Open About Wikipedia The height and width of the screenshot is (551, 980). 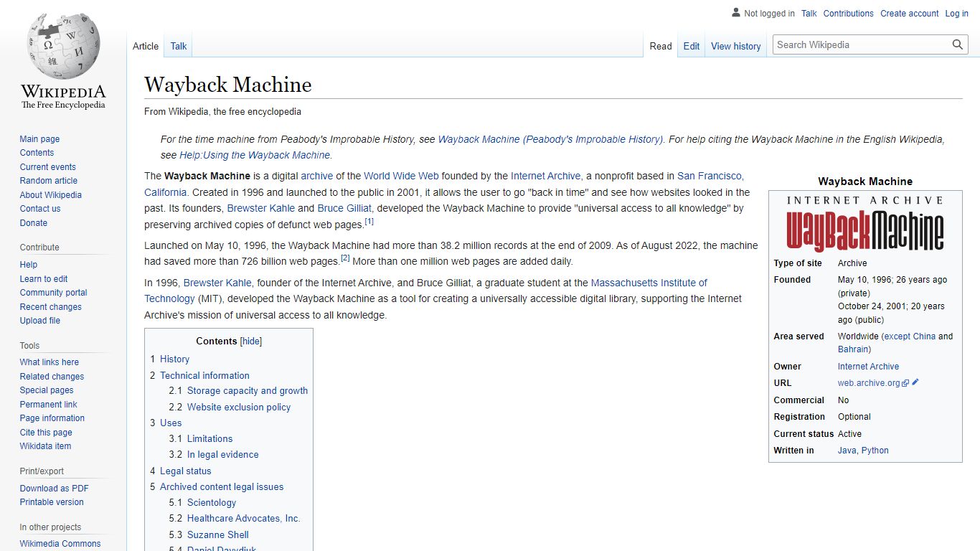coord(50,195)
